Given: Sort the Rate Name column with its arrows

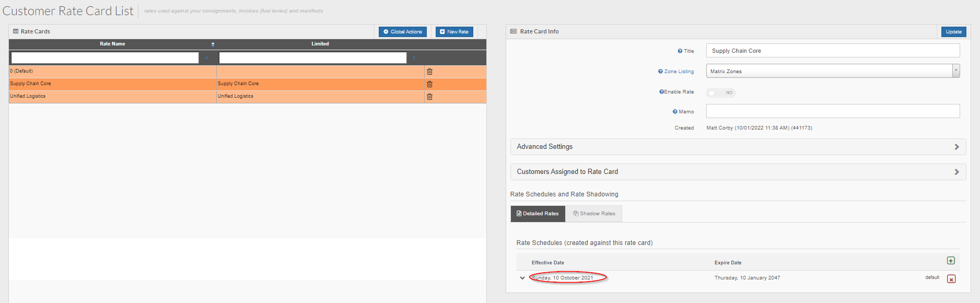Looking at the screenshot, I should (x=213, y=44).
